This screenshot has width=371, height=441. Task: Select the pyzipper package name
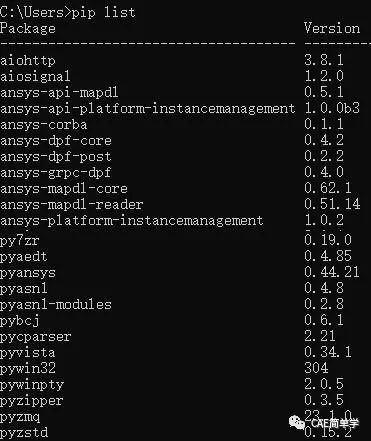pos(32,401)
